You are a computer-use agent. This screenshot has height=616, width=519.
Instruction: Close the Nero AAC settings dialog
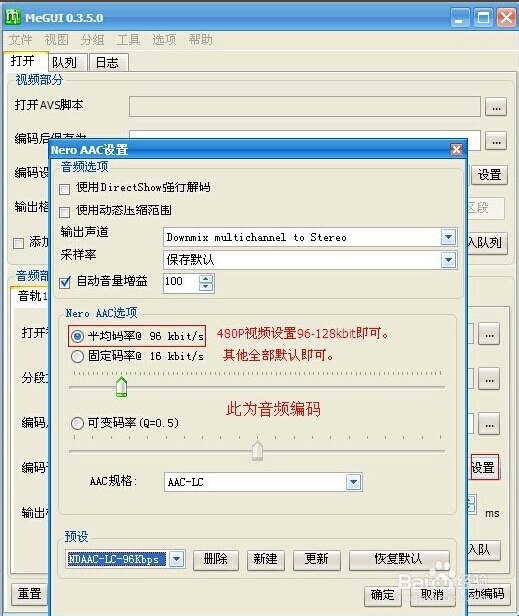(456, 149)
